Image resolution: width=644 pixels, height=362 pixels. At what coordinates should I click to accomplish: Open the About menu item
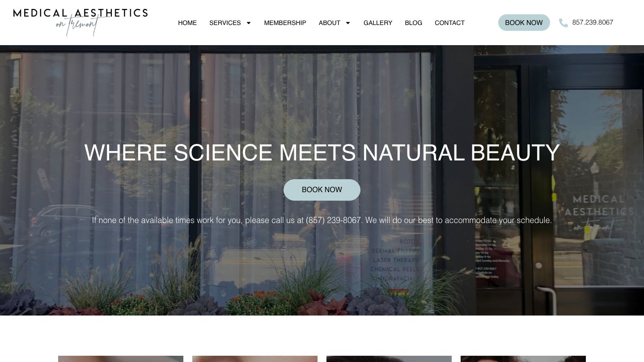(330, 23)
